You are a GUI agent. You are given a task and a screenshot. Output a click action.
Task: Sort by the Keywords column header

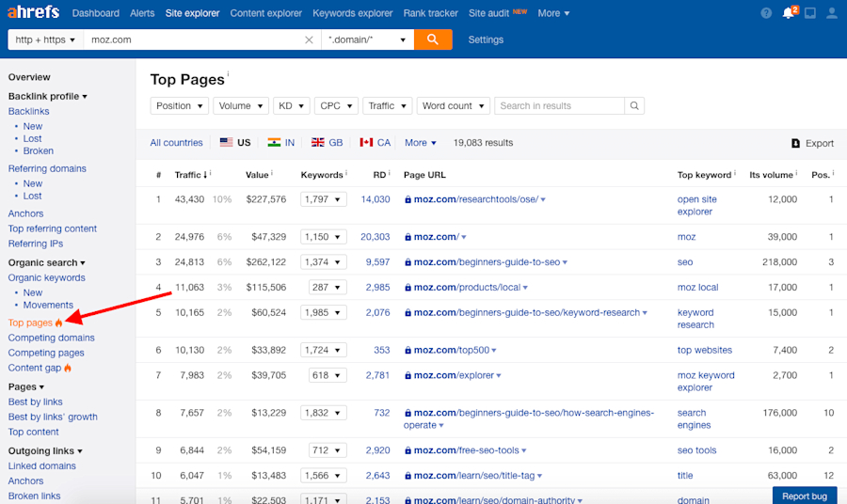322,175
